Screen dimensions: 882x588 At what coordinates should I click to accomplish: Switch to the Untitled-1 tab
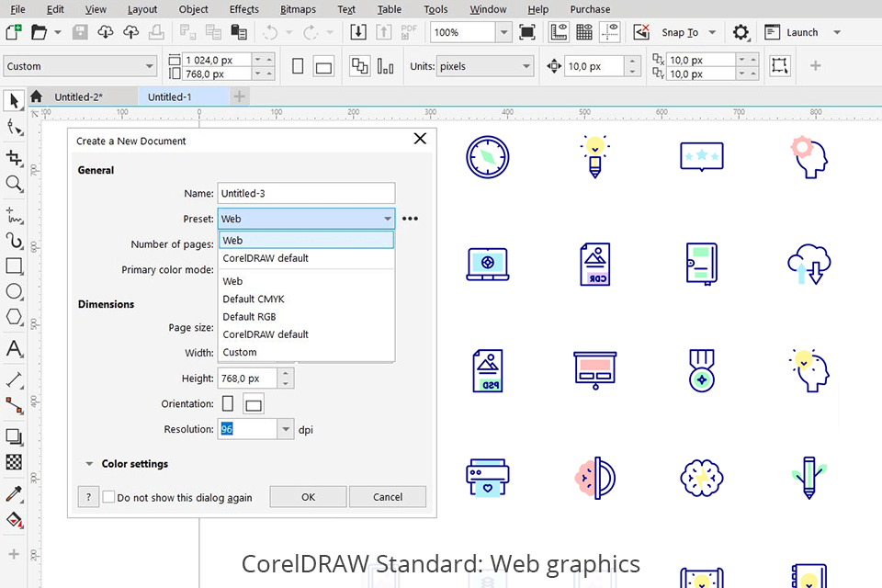(169, 96)
